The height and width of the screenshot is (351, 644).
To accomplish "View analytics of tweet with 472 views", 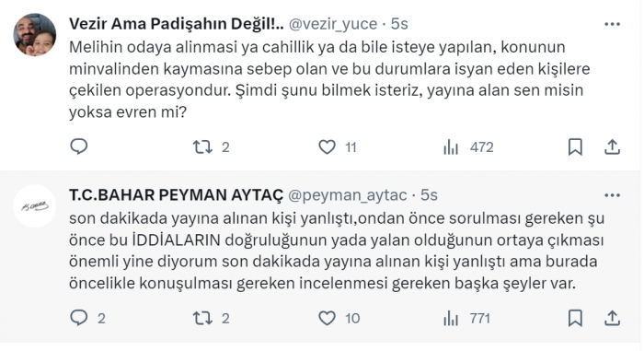I will pos(451,146).
